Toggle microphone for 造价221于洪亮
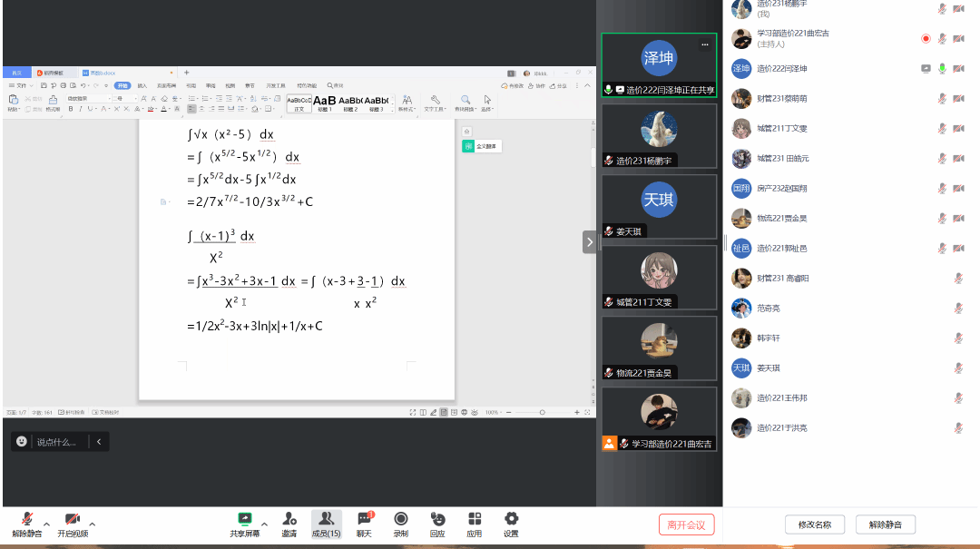The width and height of the screenshot is (980, 549). (x=958, y=428)
